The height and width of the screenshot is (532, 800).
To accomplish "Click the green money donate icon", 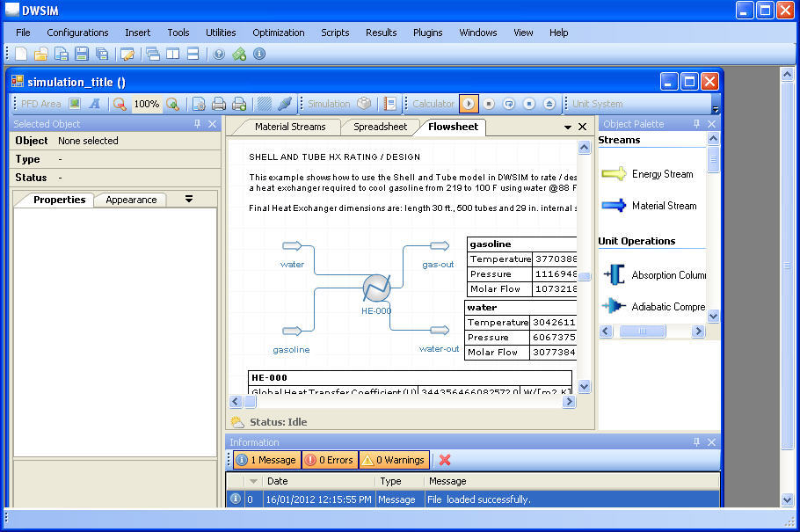I will 239,54.
